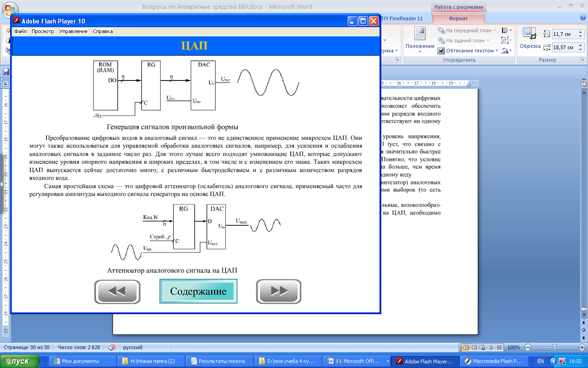The image size is (588, 368).
Task: Go to next slide with forward button
Action: 278,291
